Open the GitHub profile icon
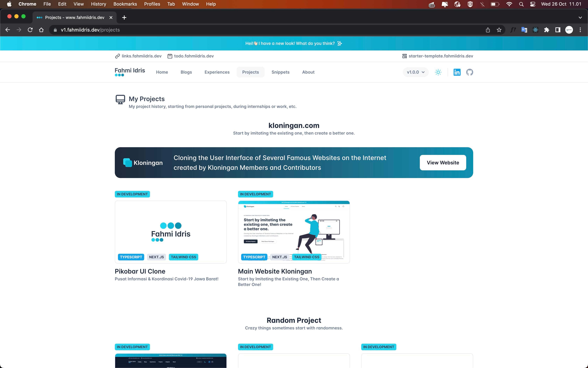 point(470,72)
